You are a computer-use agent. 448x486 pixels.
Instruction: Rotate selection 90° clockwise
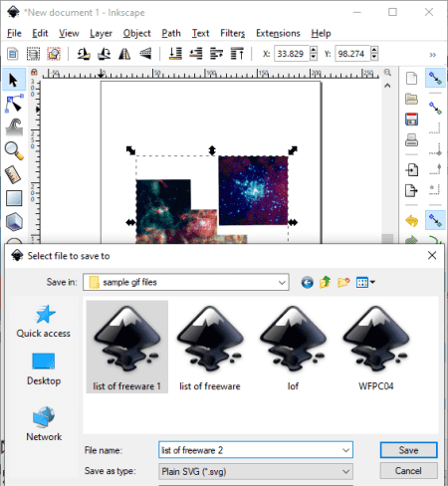click(x=104, y=54)
